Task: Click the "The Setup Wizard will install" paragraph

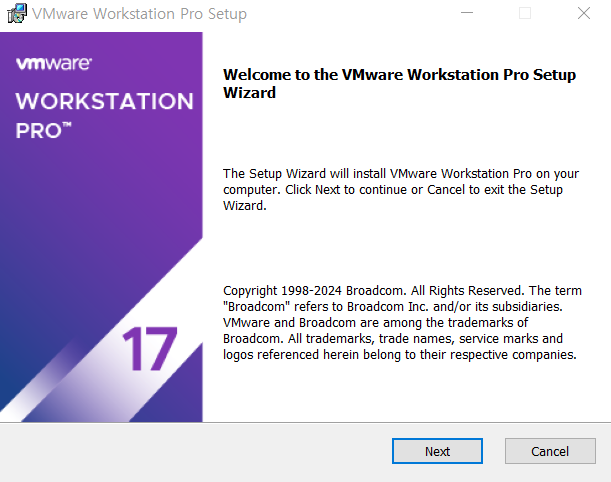Action: pyautogui.click(x=401, y=189)
